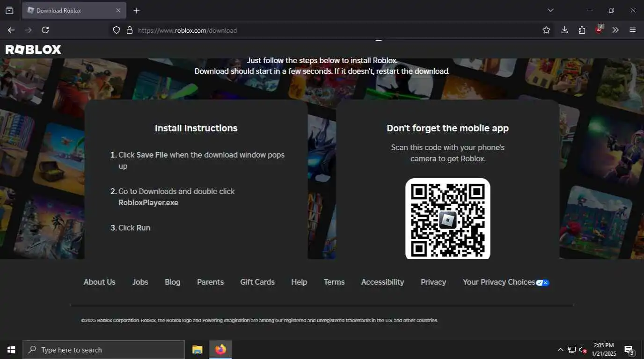Open Accessibility footer link
Screen dimensions: 644x359
click(x=382, y=282)
